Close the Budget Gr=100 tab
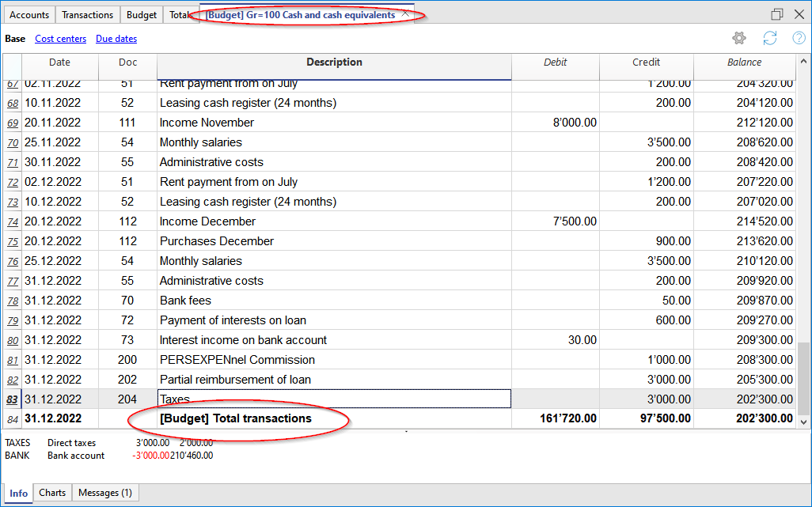Viewport: 812px width, 507px height. (406, 14)
